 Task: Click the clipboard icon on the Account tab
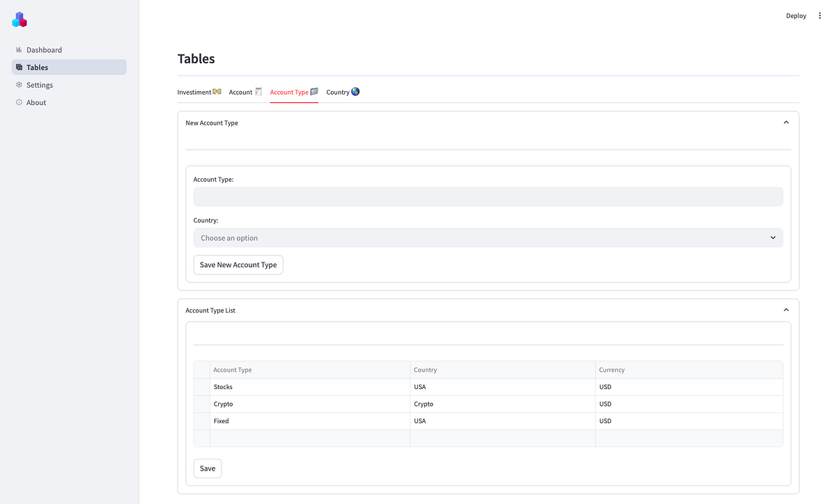[258, 90]
